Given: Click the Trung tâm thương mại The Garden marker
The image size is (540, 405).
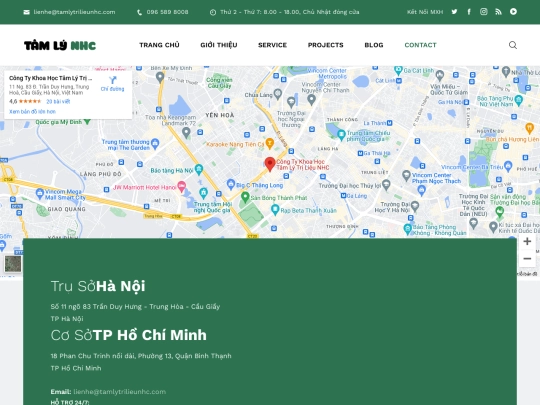Looking at the screenshot, I should pos(155,143).
